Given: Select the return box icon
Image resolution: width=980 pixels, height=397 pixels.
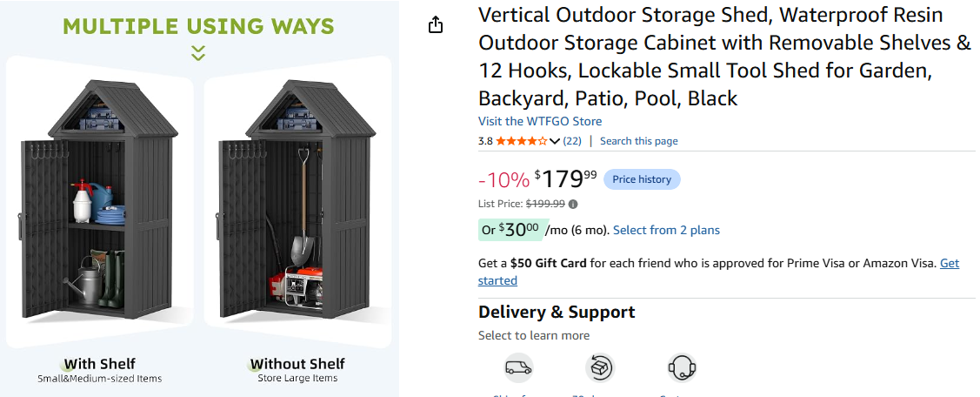Looking at the screenshot, I should click(600, 368).
